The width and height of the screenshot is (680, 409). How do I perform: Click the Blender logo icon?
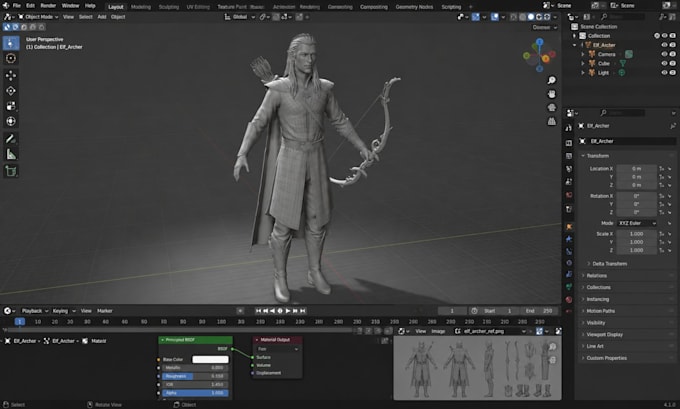pyautogui.click(x=6, y=6)
